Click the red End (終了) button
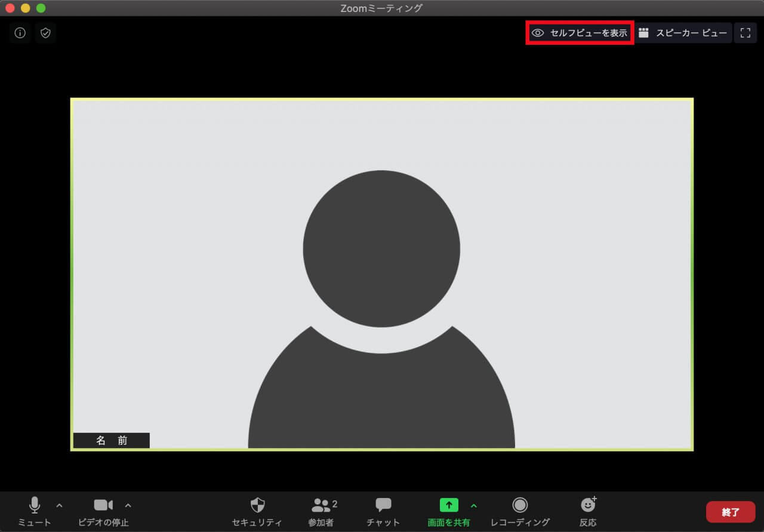The height and width of the screenshot is (532, 764). [731, 512]
